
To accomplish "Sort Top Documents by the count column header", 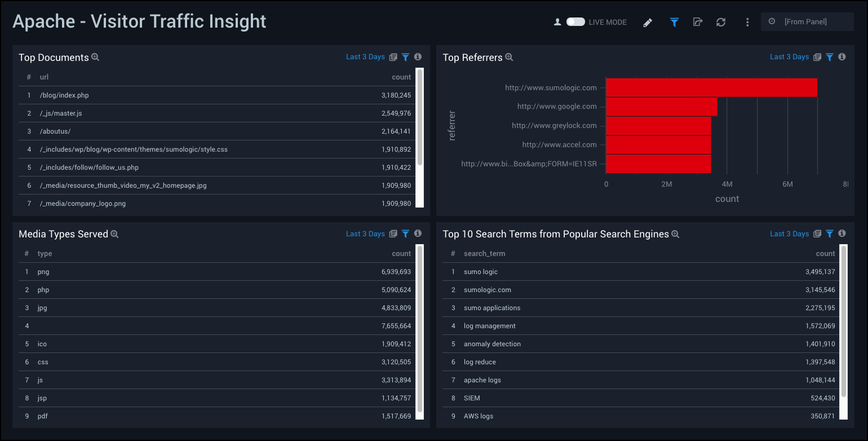I will 401,77.
